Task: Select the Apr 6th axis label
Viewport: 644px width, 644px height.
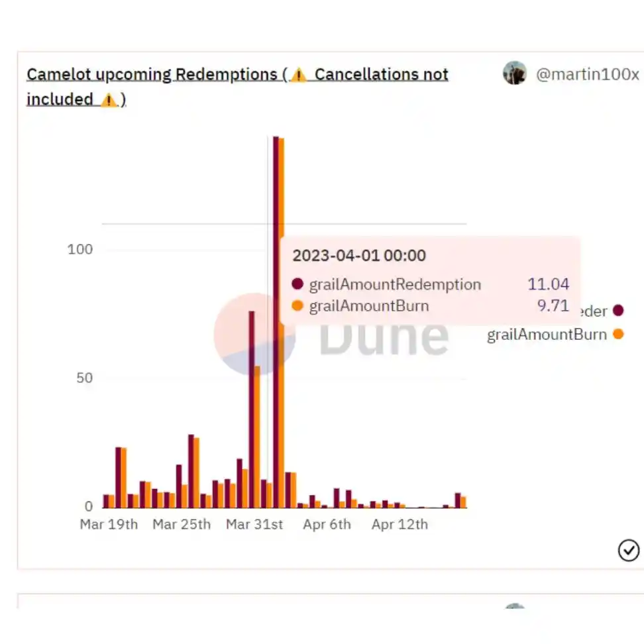Action: (x=327, y=525)
